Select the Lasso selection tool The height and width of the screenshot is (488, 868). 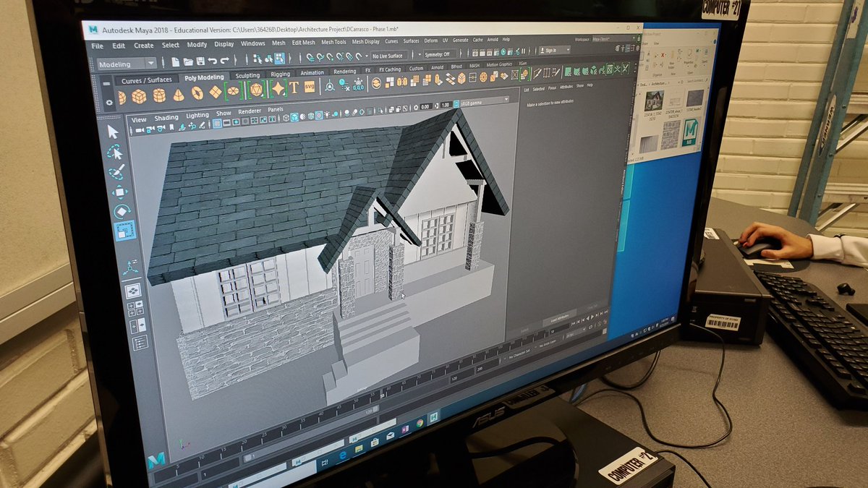[x=114, y=152]
